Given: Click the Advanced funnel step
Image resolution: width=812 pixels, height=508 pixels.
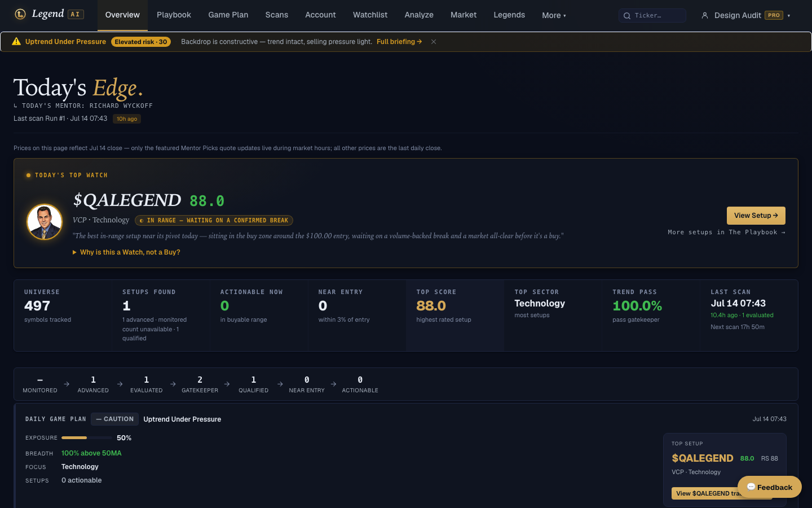Looking at the screenshot, I should (x=93, y=384).
